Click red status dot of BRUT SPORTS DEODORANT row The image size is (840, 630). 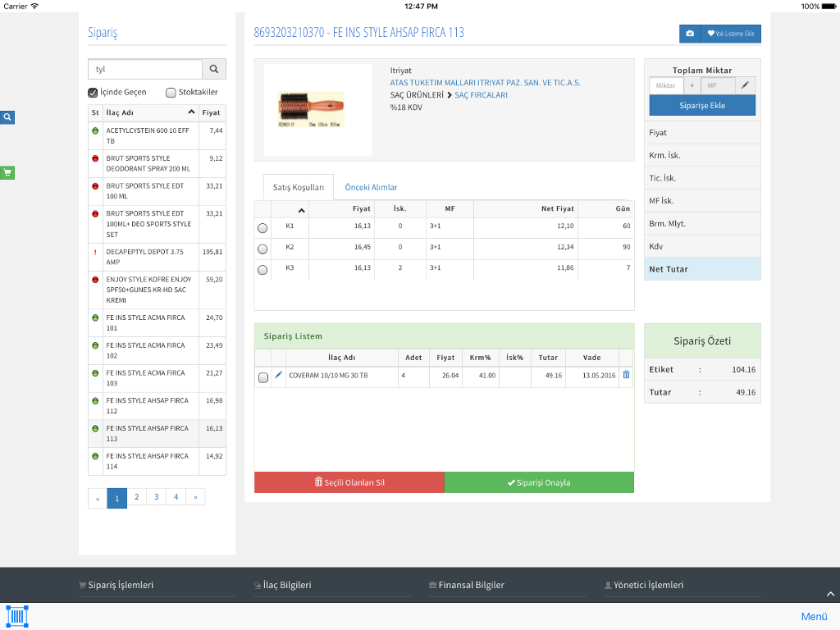(95, 158)
